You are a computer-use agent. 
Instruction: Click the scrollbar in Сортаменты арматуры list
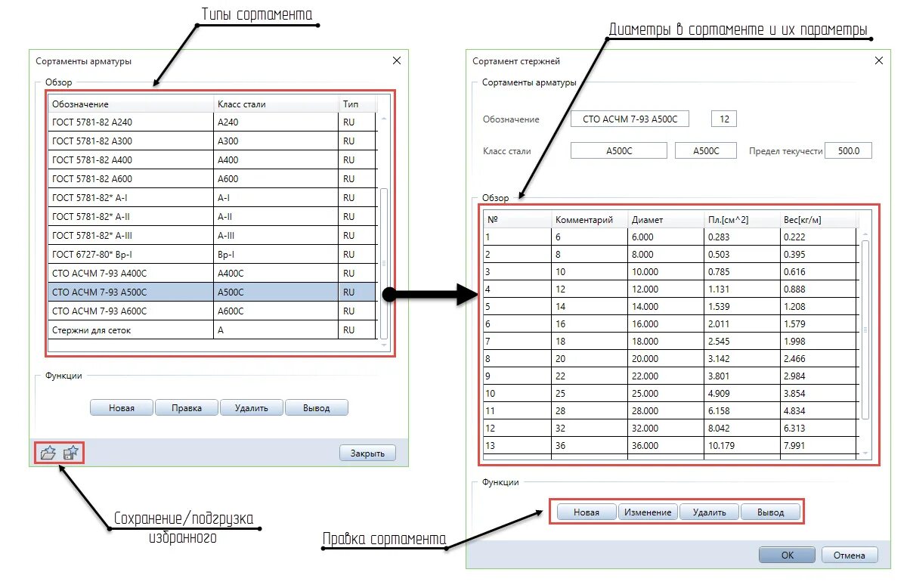(383, 263)
